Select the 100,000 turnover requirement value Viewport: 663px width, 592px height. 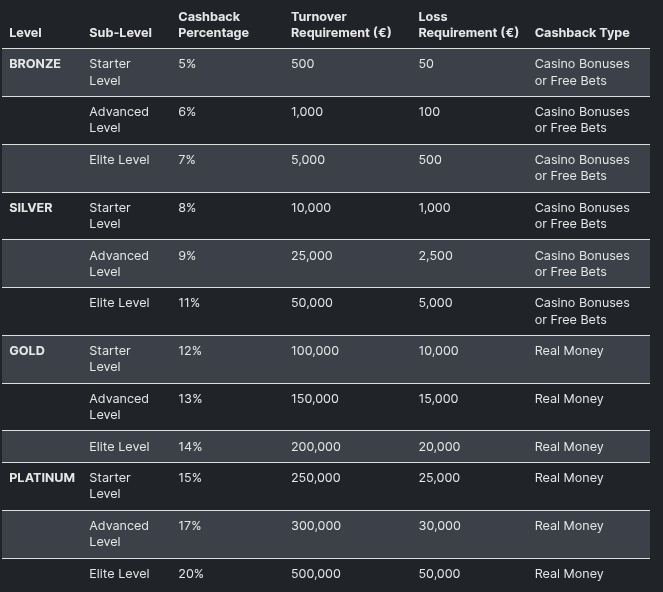315,351
